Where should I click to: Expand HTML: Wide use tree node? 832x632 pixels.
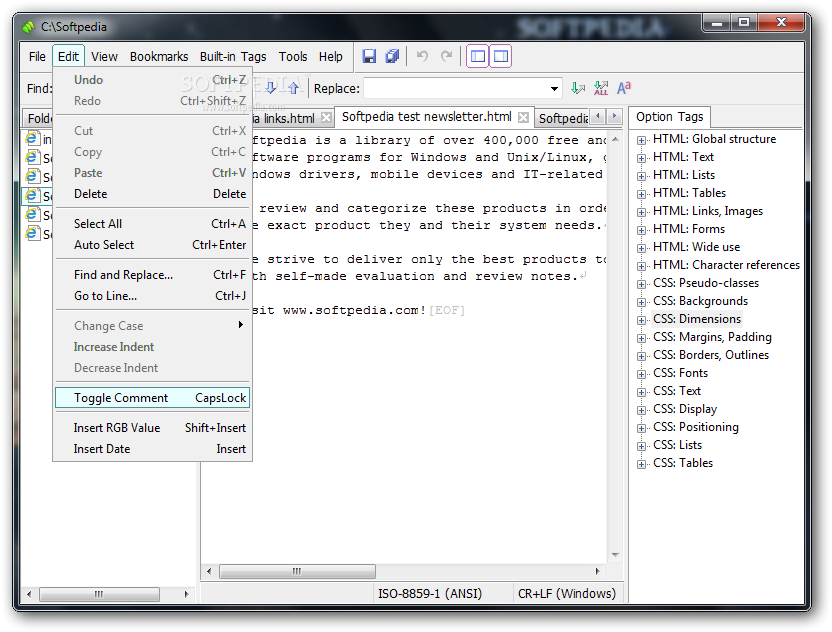click(x=641, y=248)
